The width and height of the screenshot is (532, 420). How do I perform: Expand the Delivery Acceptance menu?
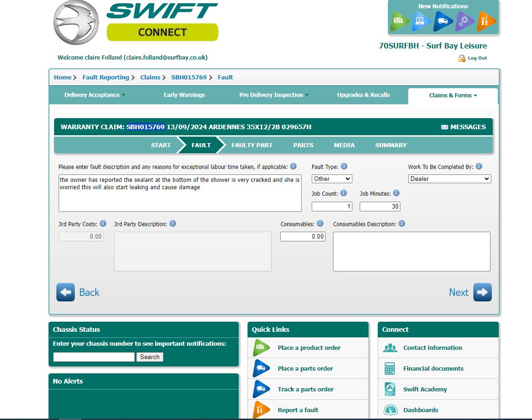(x=95, y=95)
